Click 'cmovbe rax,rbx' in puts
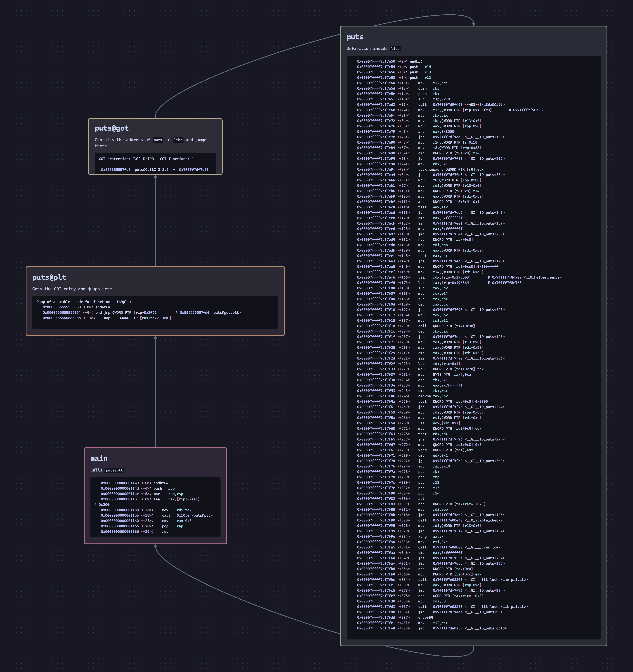 (x=433, y=396)
